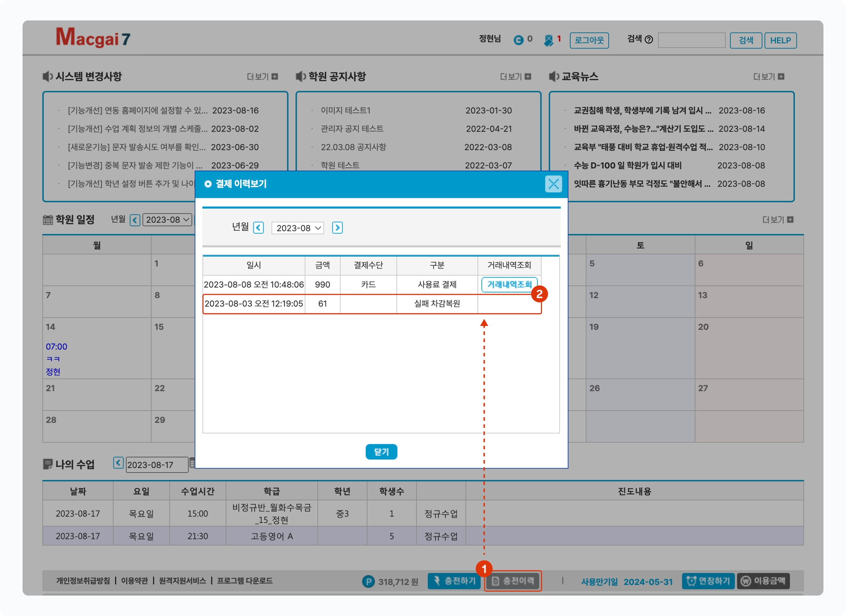Open 학원 일정 year-month 2023-08 dropdown

[167, 220]
